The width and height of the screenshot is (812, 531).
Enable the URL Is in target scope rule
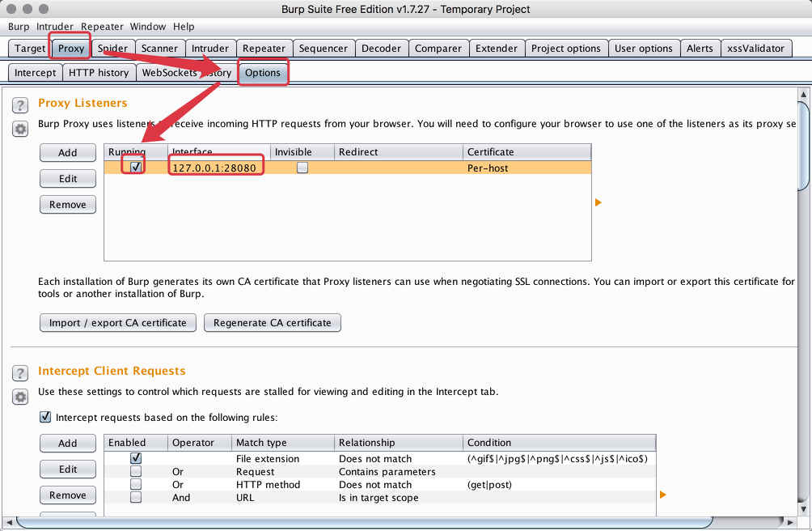136,497
